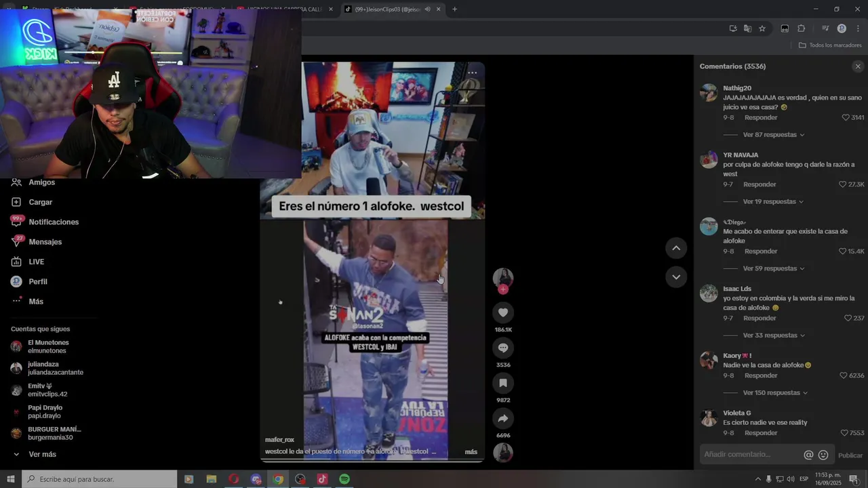This screenshot has width=868, height=488.
Task: Share the video using the arrow icon
Action: pos(502,418)
